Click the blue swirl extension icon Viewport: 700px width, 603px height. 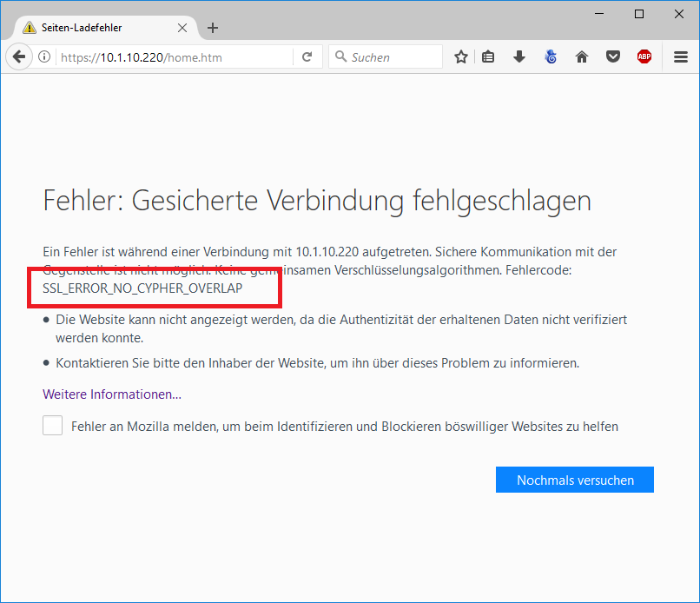[x=551, y=57]
